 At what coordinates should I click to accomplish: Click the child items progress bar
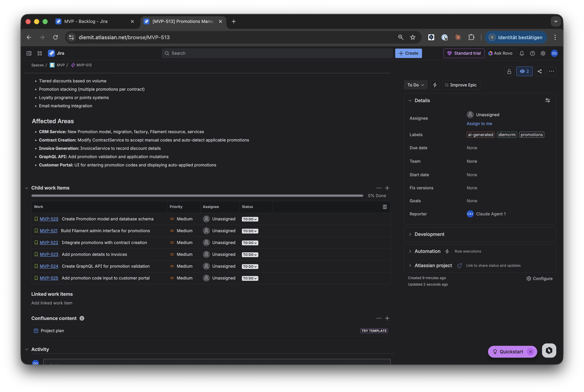[x=197, y=195]
